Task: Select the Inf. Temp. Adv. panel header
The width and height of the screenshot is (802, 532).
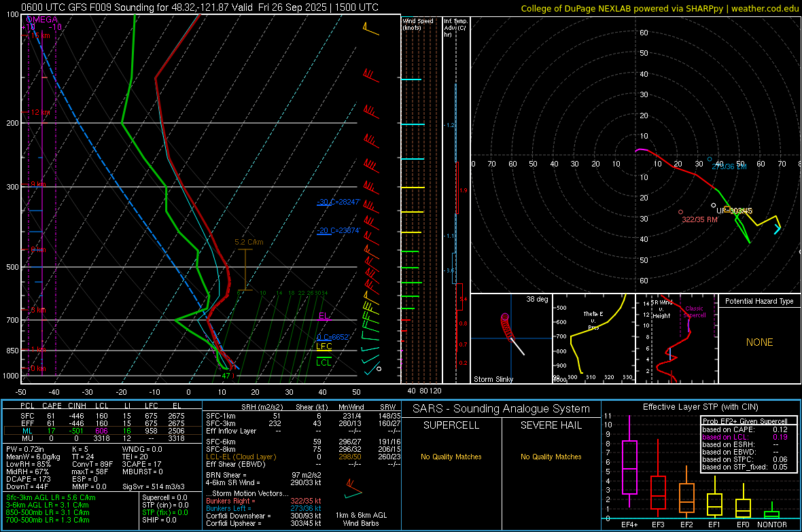Action: click(456, 28)
